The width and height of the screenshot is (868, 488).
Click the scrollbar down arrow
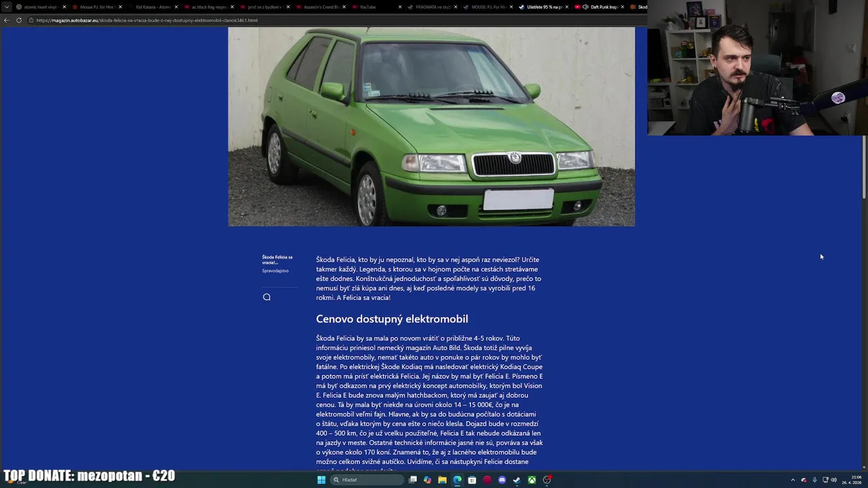pyautogui.click(x=864, y=468)
